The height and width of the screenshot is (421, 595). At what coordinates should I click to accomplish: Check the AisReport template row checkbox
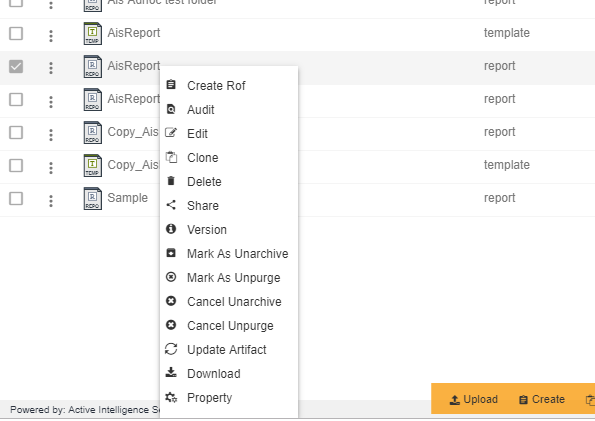pos(16,33)
